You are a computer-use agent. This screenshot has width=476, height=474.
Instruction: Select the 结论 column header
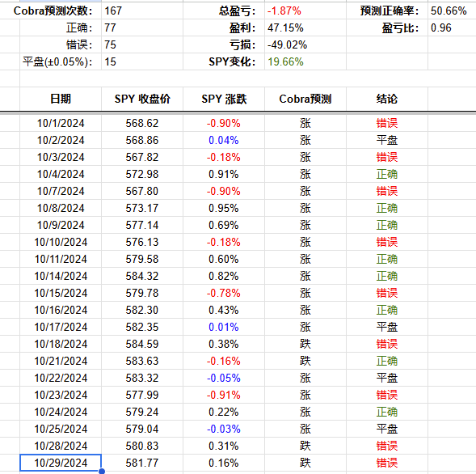[x=387, y=99]
